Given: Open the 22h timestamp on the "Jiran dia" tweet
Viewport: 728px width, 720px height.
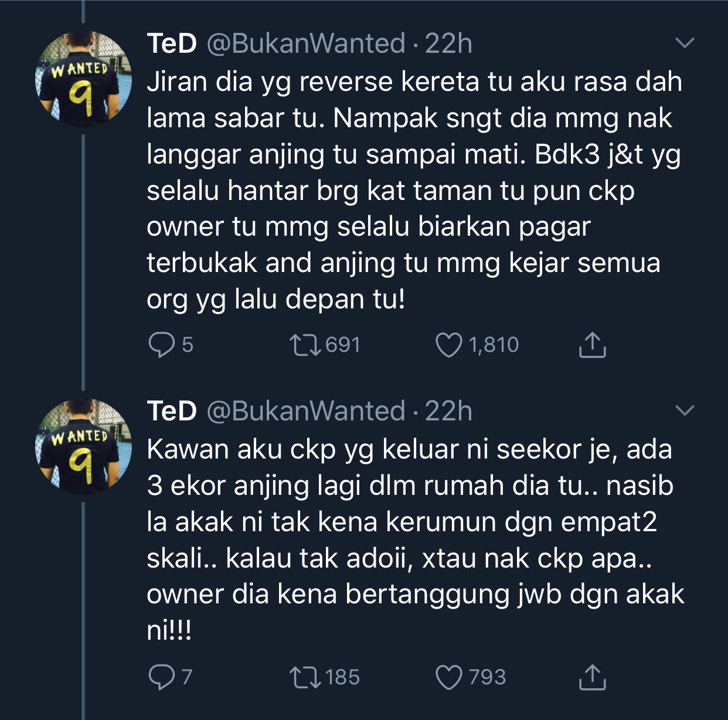Looking at the screenshot, I should [x=448, y=43].
